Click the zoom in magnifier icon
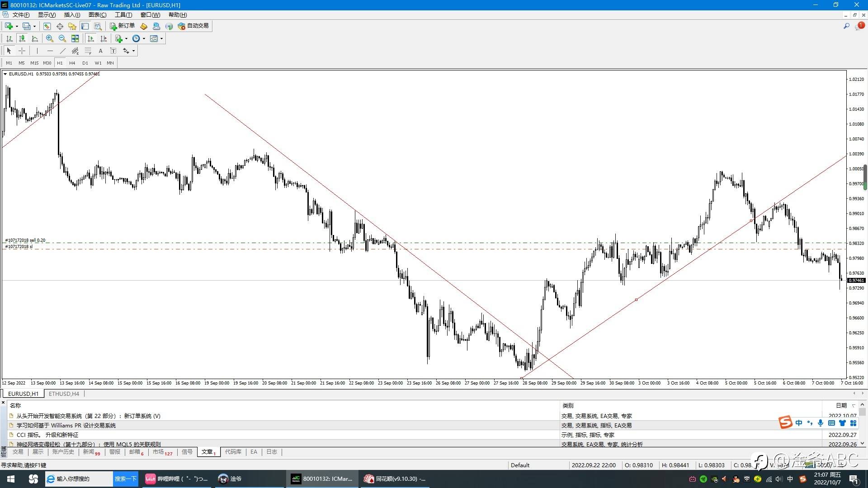Image resolution: width=868 pixels, height=488 pixels. (x=50, y=39)
